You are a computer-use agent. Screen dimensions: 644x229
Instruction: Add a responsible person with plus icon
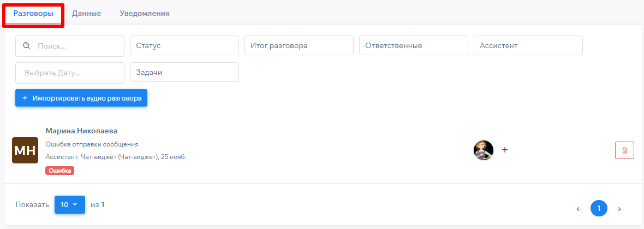505,150
